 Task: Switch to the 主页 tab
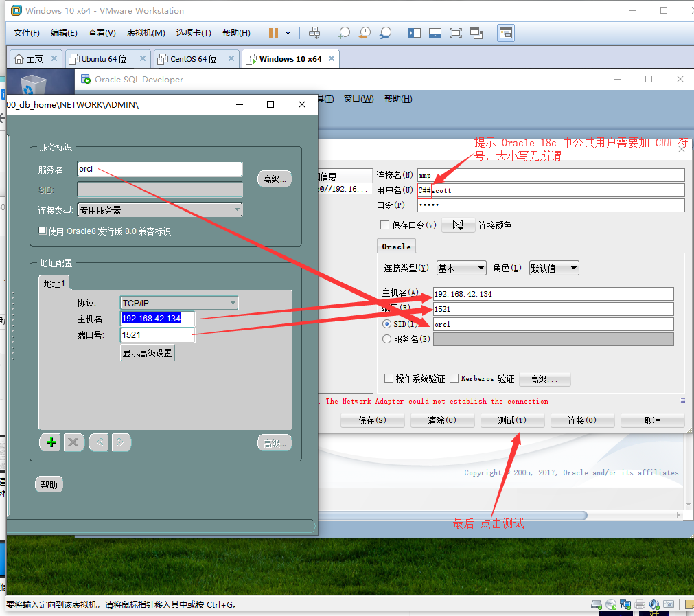pos(34,59)
